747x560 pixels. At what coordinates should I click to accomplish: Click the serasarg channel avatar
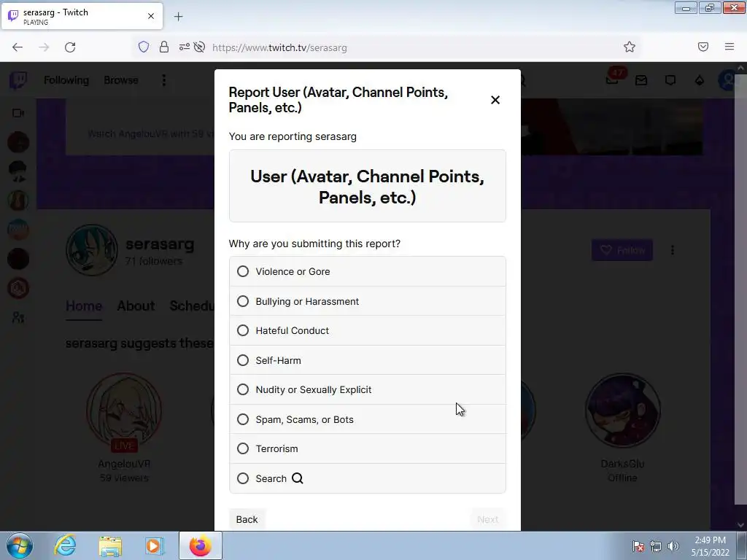pos(92,250)
